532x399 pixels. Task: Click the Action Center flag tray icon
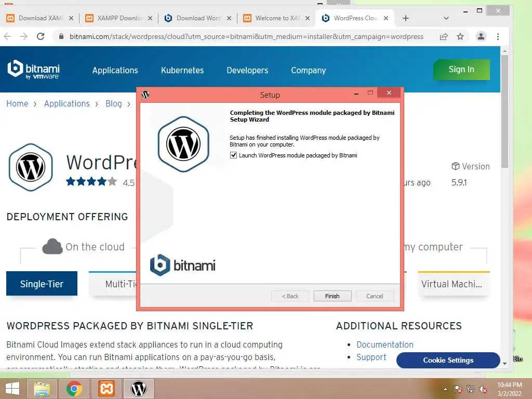point(458,389)
